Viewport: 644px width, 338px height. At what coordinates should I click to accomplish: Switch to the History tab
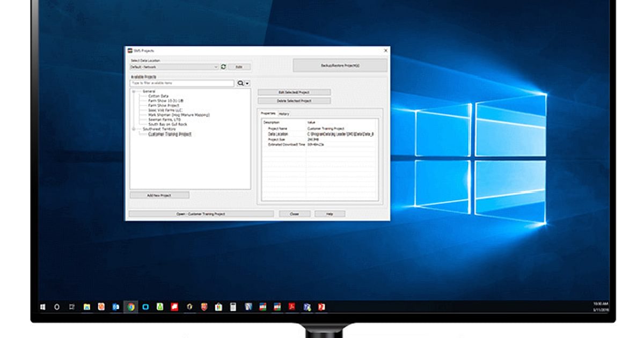click(284, 114)
